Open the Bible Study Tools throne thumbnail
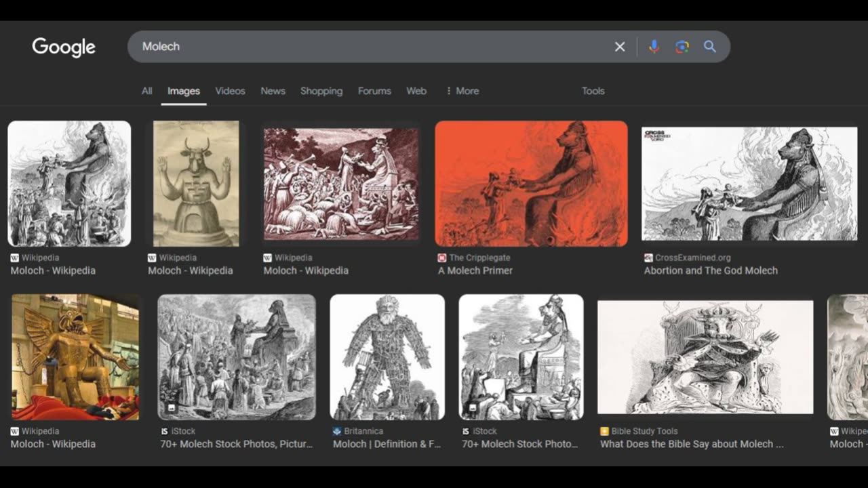The image size is (868, 488). point(705,357)
